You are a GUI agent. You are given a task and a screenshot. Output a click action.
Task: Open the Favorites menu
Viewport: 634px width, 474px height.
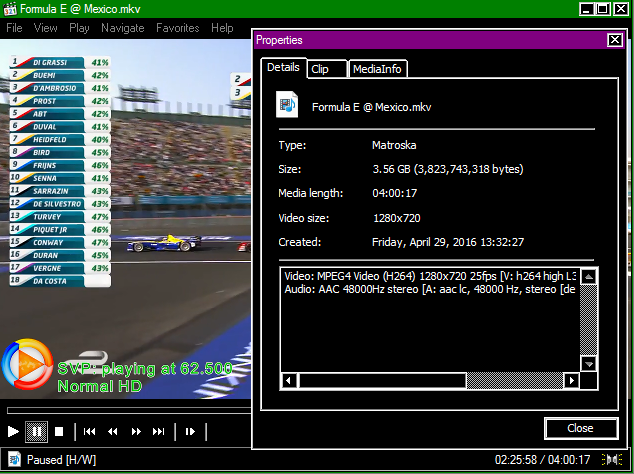tap(177, 28)
